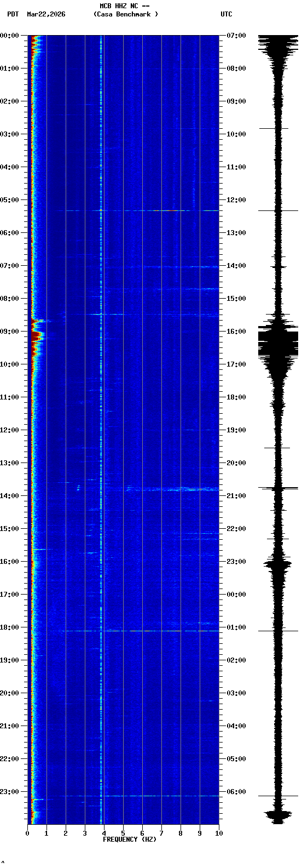302x868 pixels.
Task: Click the PDT time label '18:00'
Action: coord(9,627)
